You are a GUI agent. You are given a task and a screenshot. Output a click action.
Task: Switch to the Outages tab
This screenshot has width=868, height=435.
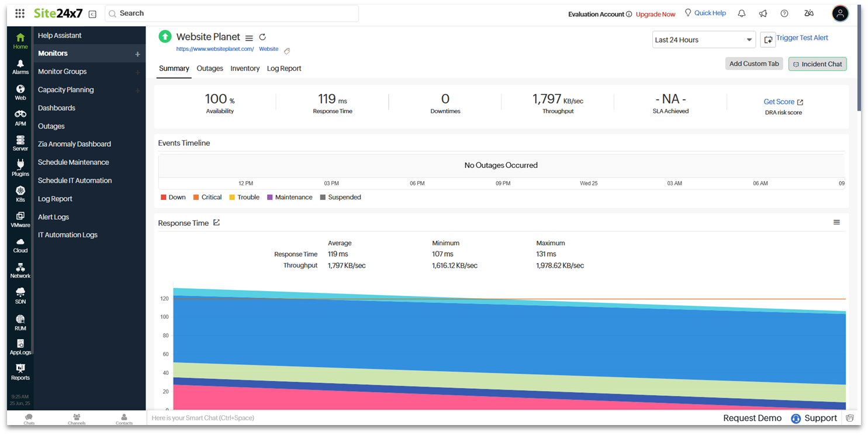209,68
